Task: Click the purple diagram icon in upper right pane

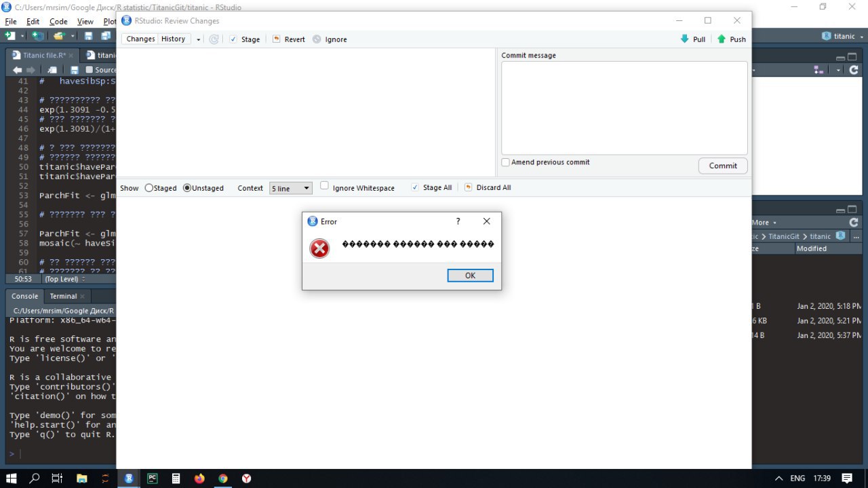Action: (818, 69)
